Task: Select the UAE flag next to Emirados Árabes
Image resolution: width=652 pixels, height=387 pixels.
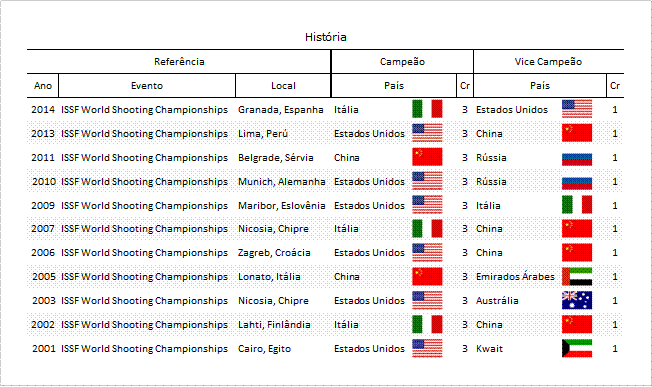Action: click(577, 276)
